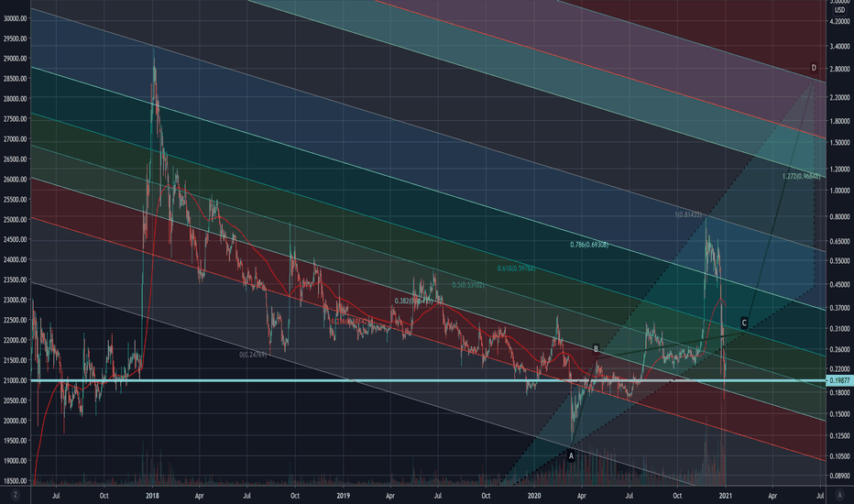Click the 2021 label on time axis

(725, 496)
